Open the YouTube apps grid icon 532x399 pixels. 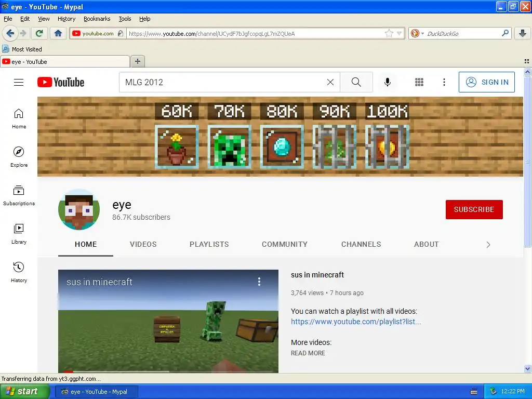pyautogui.click(x=419, y=82)
